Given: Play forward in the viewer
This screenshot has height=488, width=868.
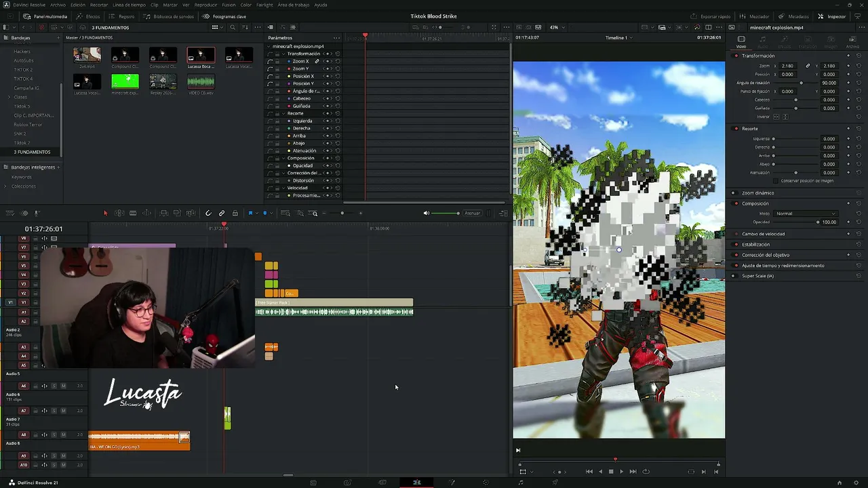Looking at the screenshot, I should pos(621,472).
